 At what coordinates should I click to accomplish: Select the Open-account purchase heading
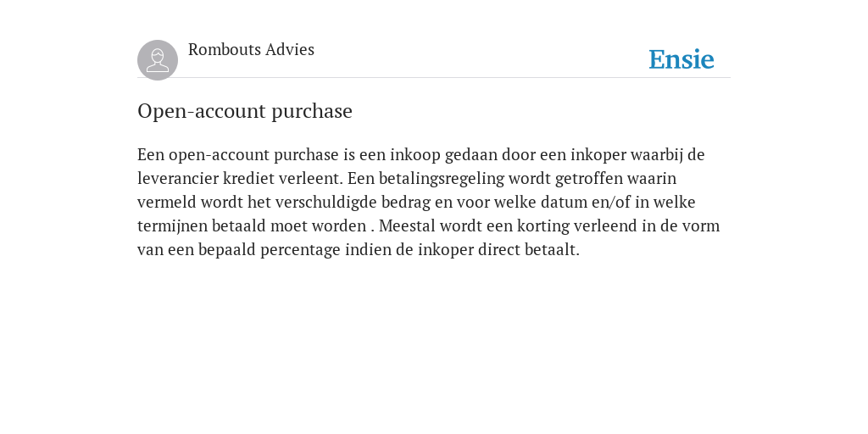245,111
